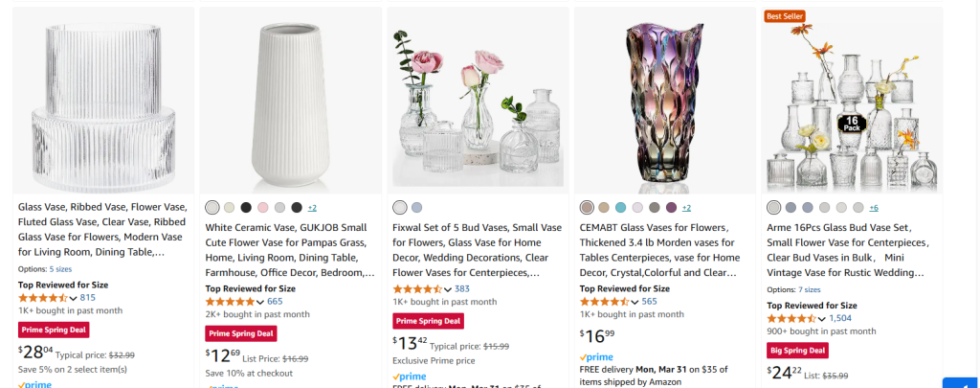The height and width of the screenshot is (388, 980).
Task: Expand rating breakdown arrow for GUKJOB ceramic vase
Action: pos(260,302)
